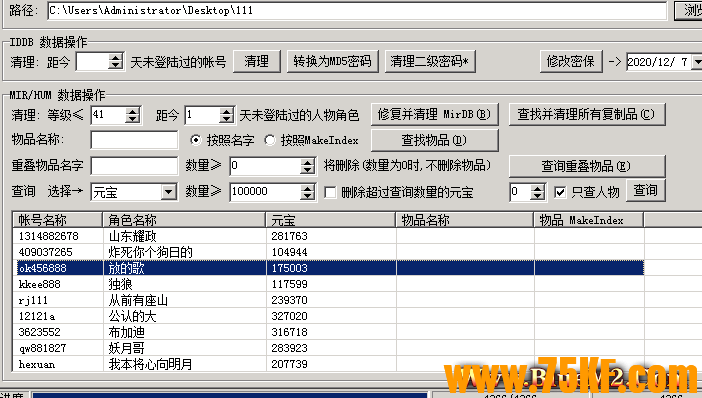This screenshot has width=702, height=398.
Task: Click 修复并清理 MirDB (B) button
Action: 434,115
